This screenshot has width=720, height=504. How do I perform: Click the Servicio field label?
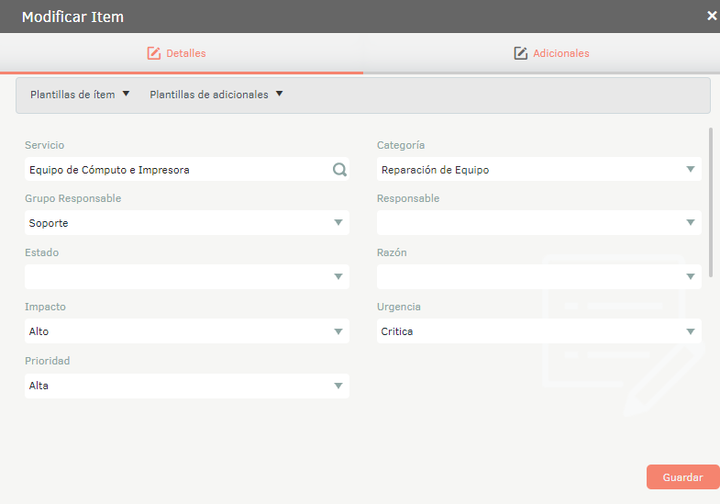coord(45,145)
